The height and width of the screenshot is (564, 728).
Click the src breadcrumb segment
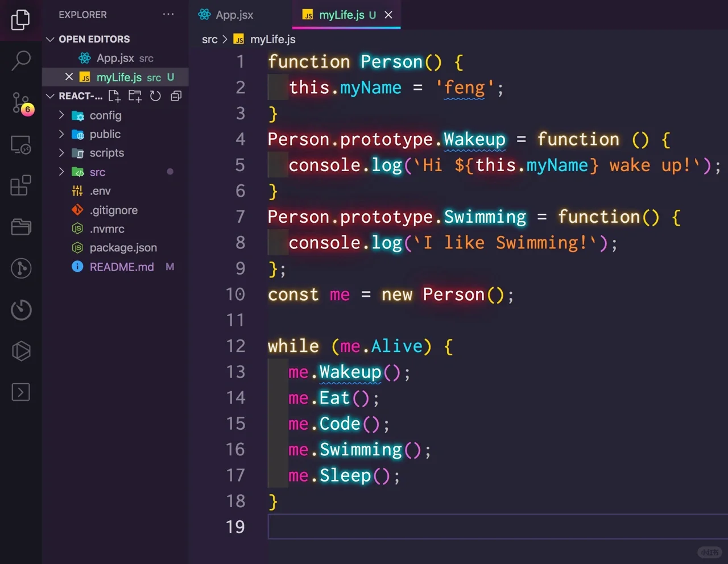(210, 39)
